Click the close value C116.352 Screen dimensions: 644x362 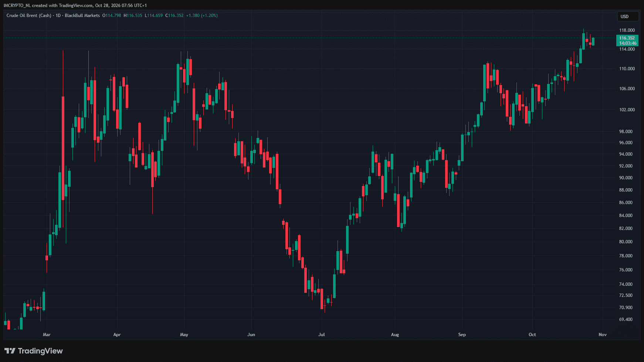tap(174, 16)
